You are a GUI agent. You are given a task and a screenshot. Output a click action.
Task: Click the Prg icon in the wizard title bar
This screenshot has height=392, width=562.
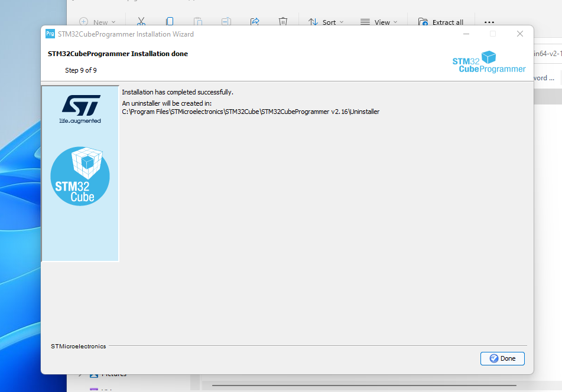50,34
